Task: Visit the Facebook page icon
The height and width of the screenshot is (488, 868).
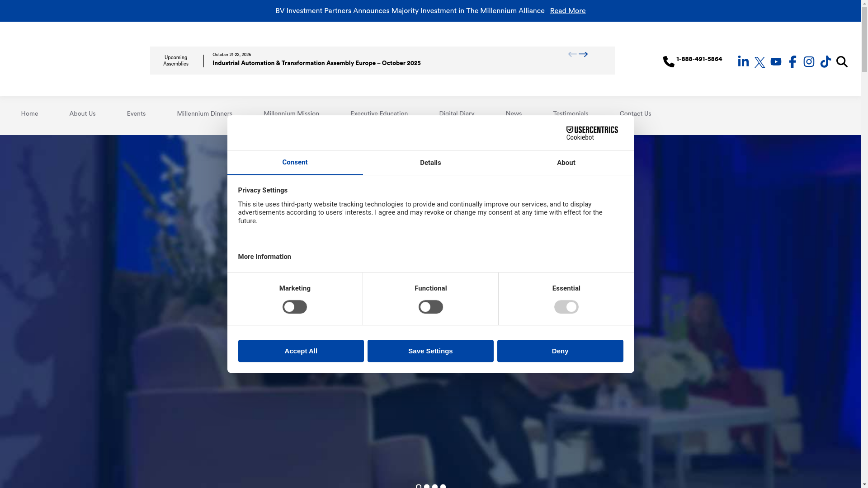Action: tap(793, 61)
